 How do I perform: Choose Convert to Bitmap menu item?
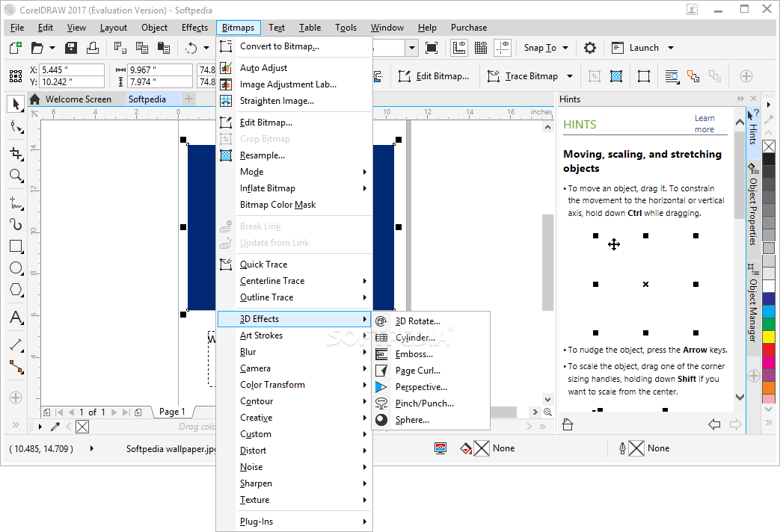295,46
